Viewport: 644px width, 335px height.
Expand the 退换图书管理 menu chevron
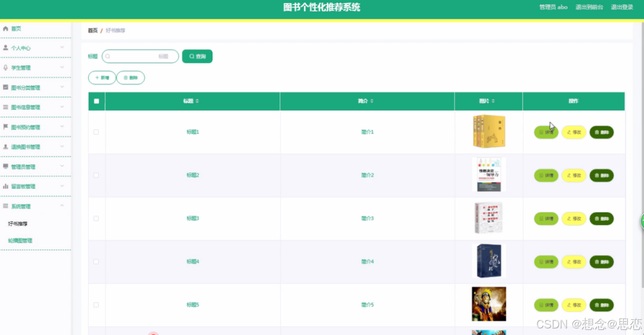[x=62, y=146]
